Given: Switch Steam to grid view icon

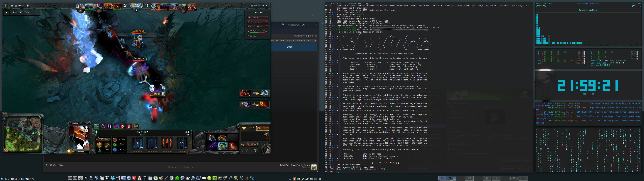Looking at the screenshot, I should click(316, 36).
